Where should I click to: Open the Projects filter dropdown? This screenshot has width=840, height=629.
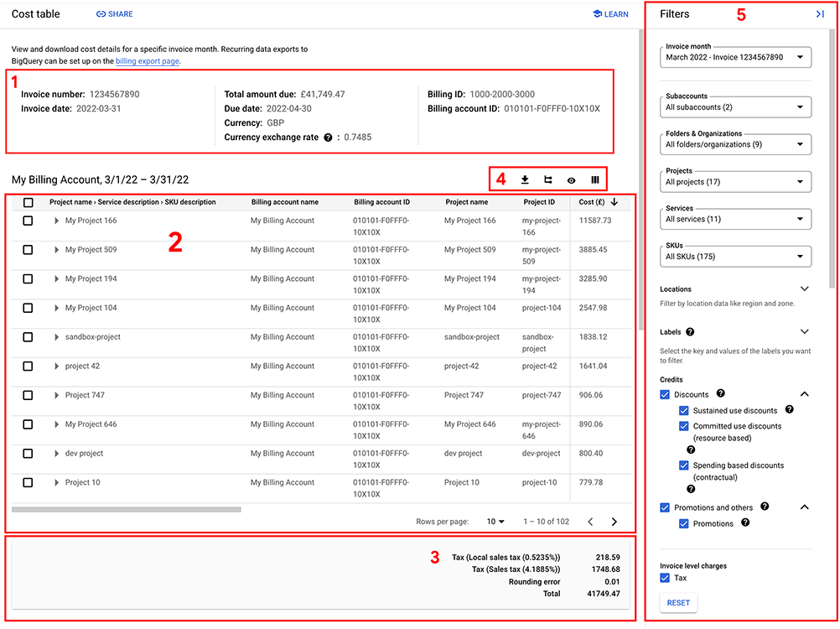[x=735, y=182]
